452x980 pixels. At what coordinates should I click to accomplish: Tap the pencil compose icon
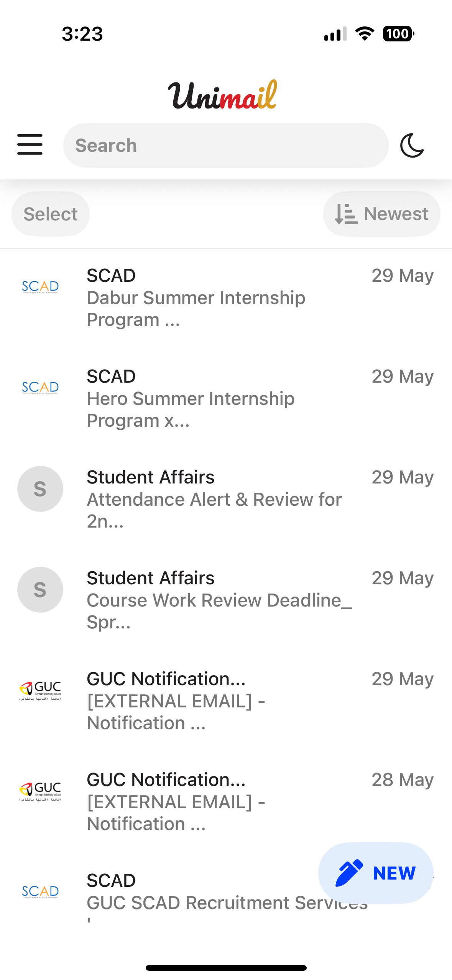(x=349, y=873)
